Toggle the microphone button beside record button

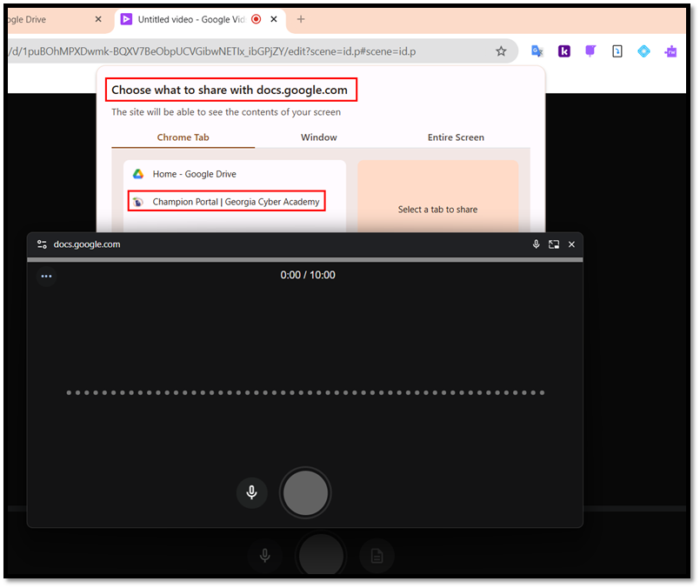click(x=252, y=492)
